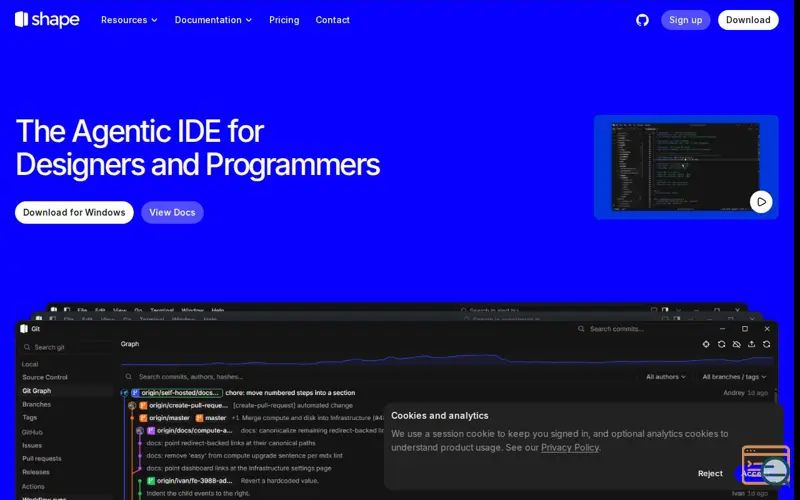
Task: Play the demo video with the play button
Action: point(761,202)
